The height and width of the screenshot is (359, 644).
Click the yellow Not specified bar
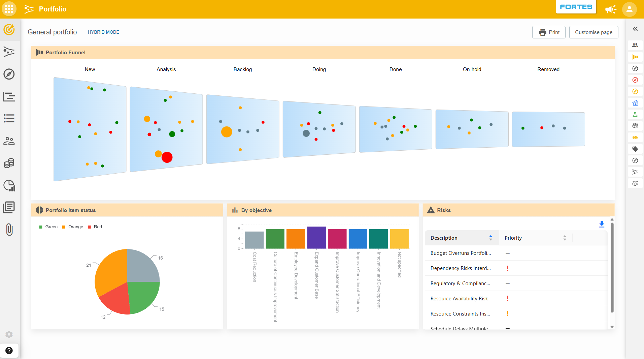coord(399,239)
